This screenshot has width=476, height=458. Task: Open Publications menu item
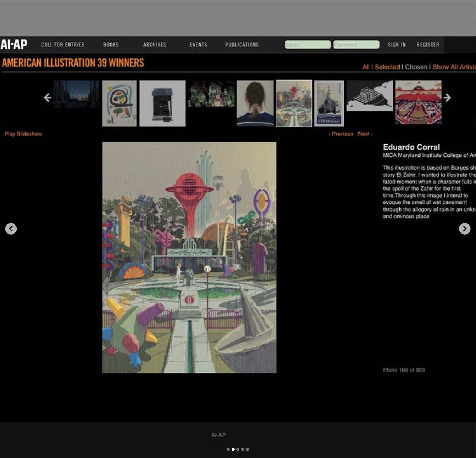242,45
